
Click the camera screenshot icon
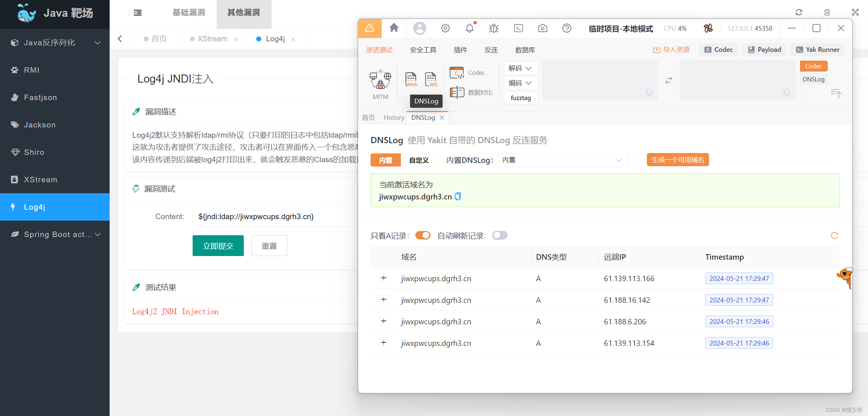pos(543,28)
